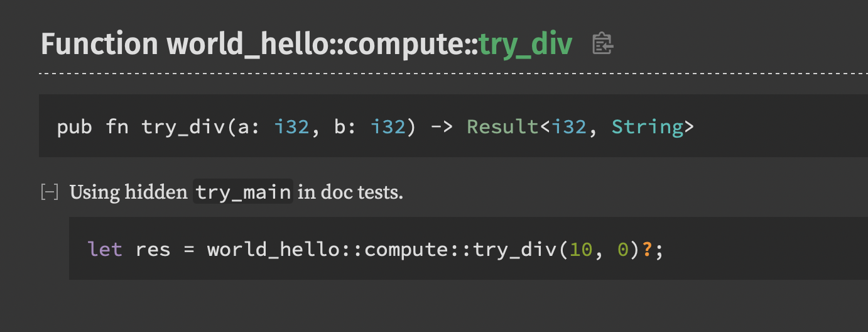Click the copy item path clipboard icon

click(602, 43)
